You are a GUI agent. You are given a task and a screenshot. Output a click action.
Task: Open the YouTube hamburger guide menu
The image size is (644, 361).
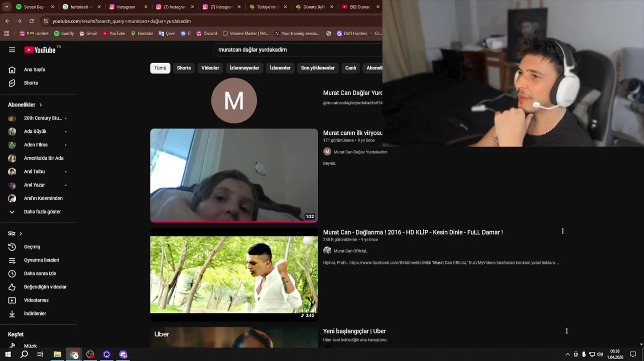[x=12, y=50]
